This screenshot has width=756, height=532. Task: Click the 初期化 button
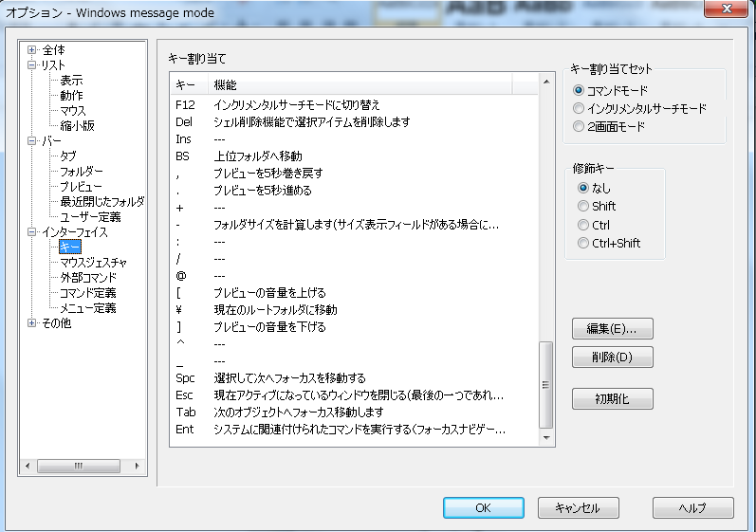[x=613, y=399]
